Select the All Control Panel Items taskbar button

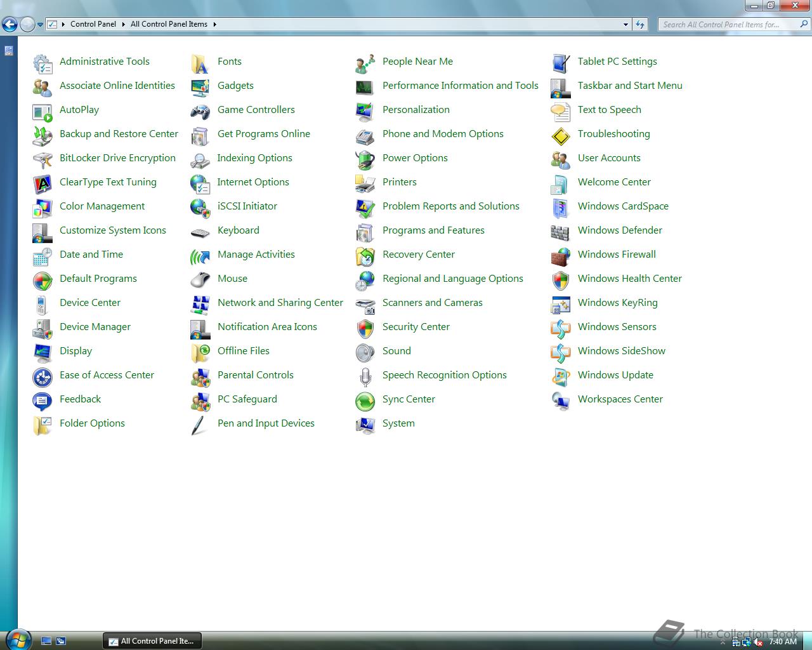[152, 641]
